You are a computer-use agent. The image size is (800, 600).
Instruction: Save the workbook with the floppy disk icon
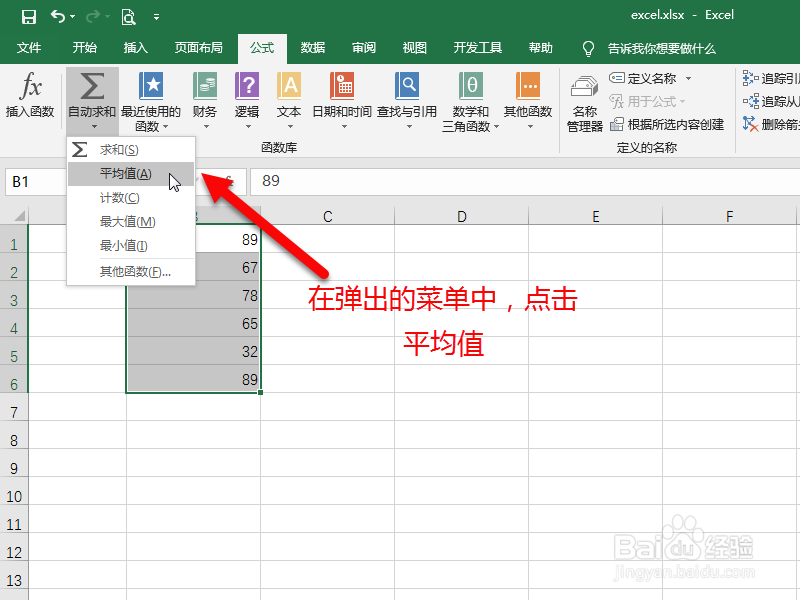[x=29, y=17]
